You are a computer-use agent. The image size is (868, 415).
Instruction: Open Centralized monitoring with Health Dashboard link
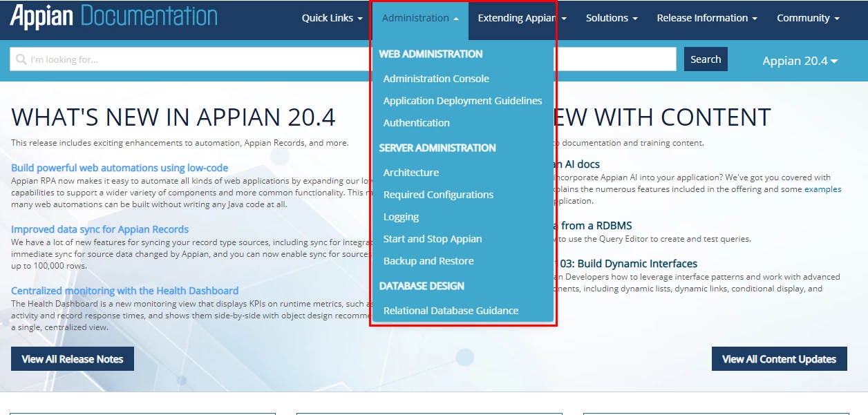click(x=124, y=291)
